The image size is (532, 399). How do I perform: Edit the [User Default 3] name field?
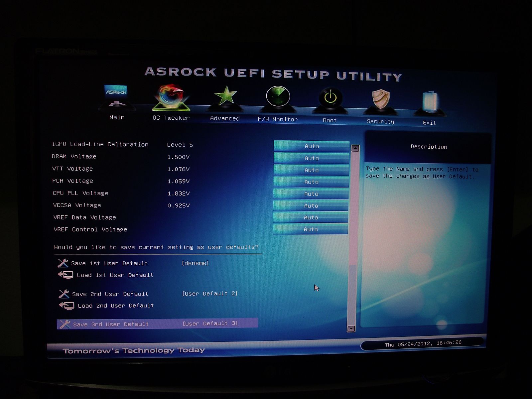[x=210, y=323]
